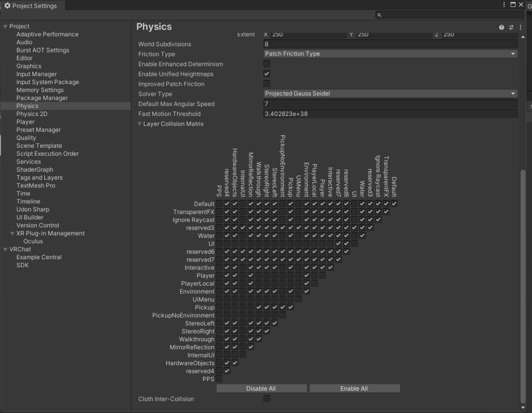Open Script Execution Order
The image size is (532, 413).
(x=47, y=154)
